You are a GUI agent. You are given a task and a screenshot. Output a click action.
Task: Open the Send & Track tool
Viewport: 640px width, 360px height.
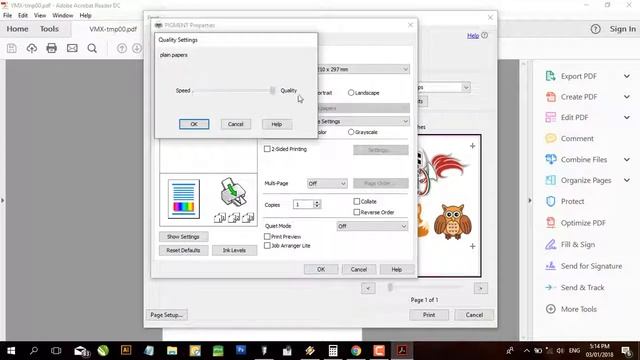(x=582, y=287)
